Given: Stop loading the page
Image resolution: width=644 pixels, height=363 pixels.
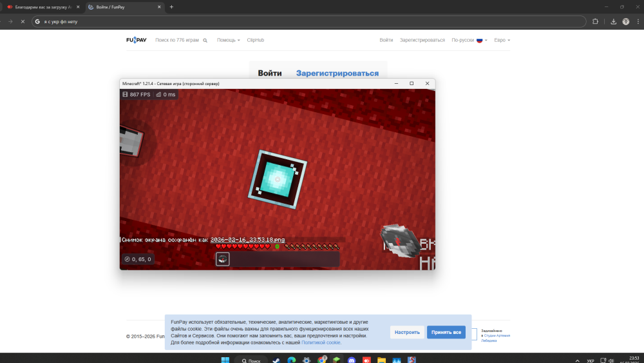Looking at the screenshot, I should tap(23, 21).
